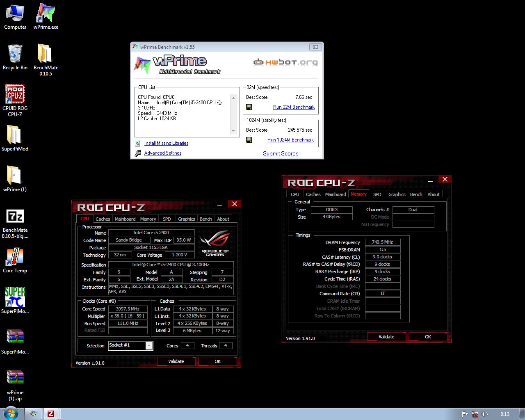This screenshot has height=420, width=525.
Task: Click the Show Desktop strip on taskbar
Action: pos(522,414)
